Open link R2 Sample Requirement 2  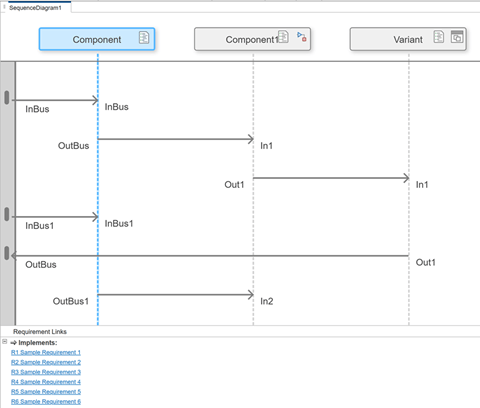coord(46,362)
